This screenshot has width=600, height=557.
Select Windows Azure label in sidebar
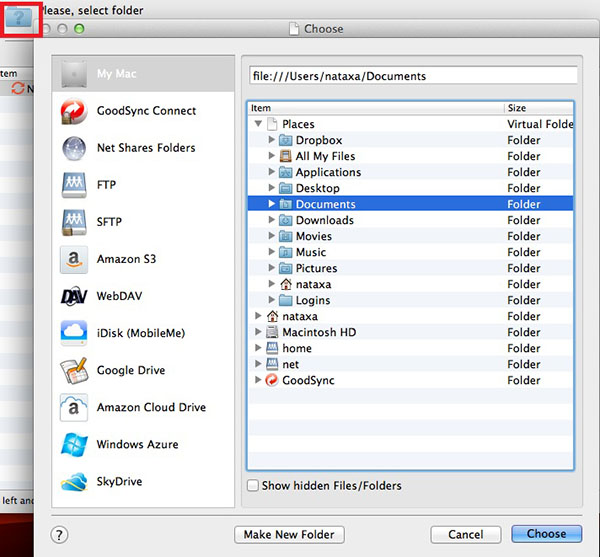[x=137, y=445]
